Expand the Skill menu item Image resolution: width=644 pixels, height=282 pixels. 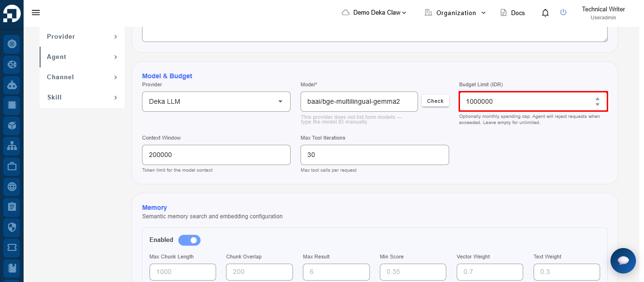(82, 97)
